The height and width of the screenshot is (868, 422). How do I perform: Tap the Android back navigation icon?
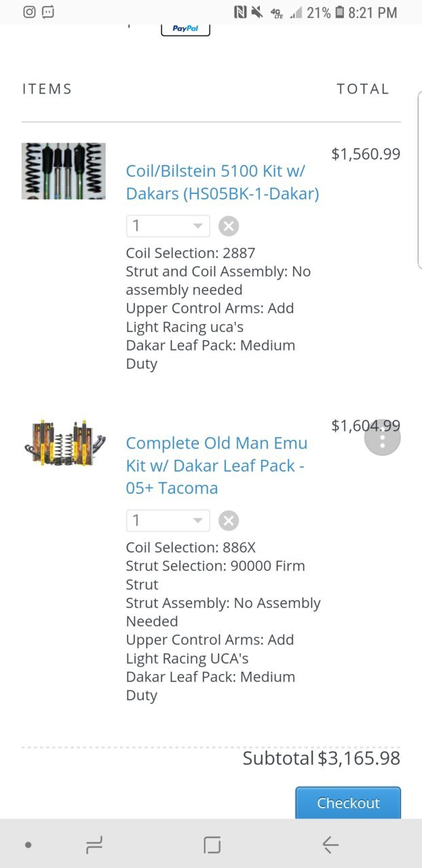click(330, 845)
